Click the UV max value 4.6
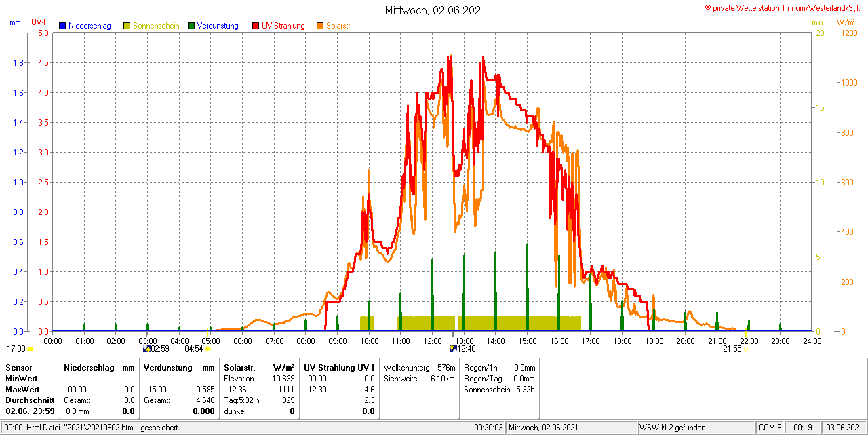Image resolution: width=868 pixels, height=435 pixels. click(x=370, y=390)
